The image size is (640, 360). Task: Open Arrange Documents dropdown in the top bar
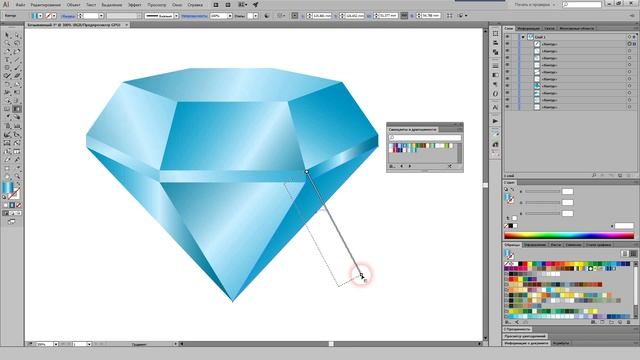(x=242, y=5)
